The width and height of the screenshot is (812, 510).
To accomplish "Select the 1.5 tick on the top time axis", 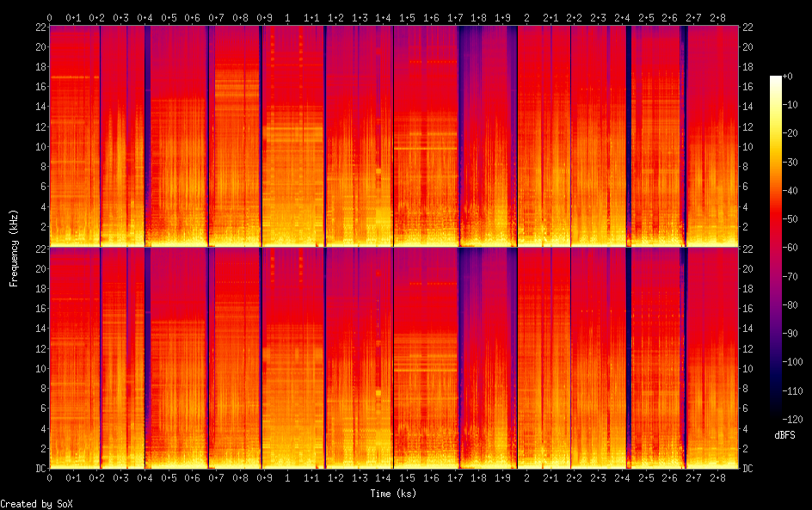I will [x=407, y=17].
